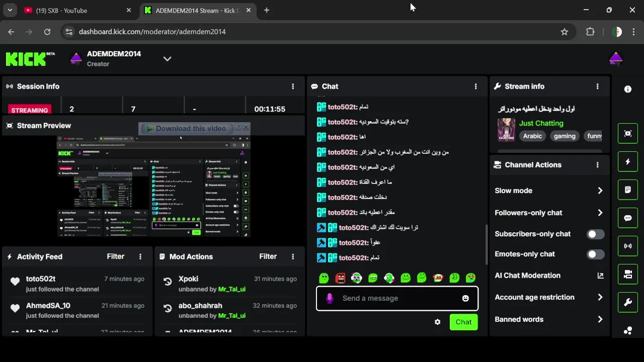Click the stream preview thumbnail
The image size is (644, 362).
click(153, 186)
